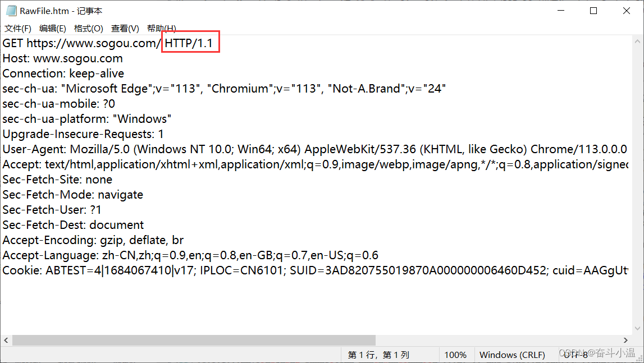Click the horizontal scrollbar left arrow
The width and height of the screenshot is (644, 363).
tap(6, 341)
